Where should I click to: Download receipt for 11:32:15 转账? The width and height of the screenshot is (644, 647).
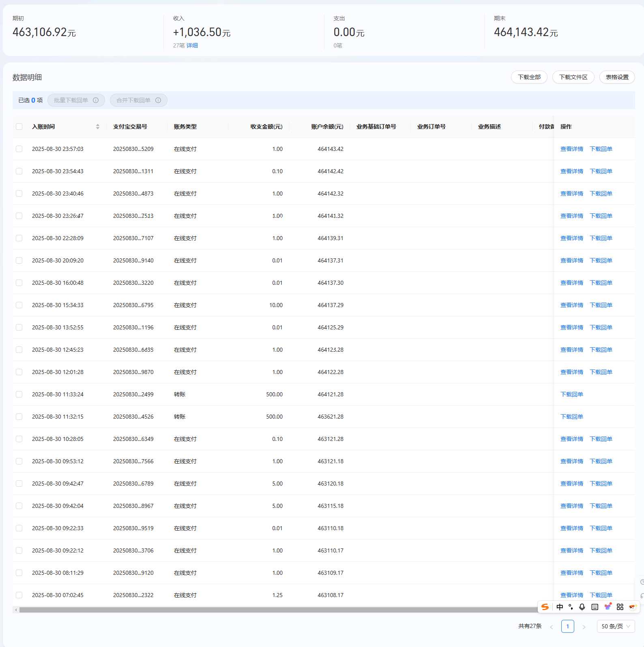click(572, 417)
